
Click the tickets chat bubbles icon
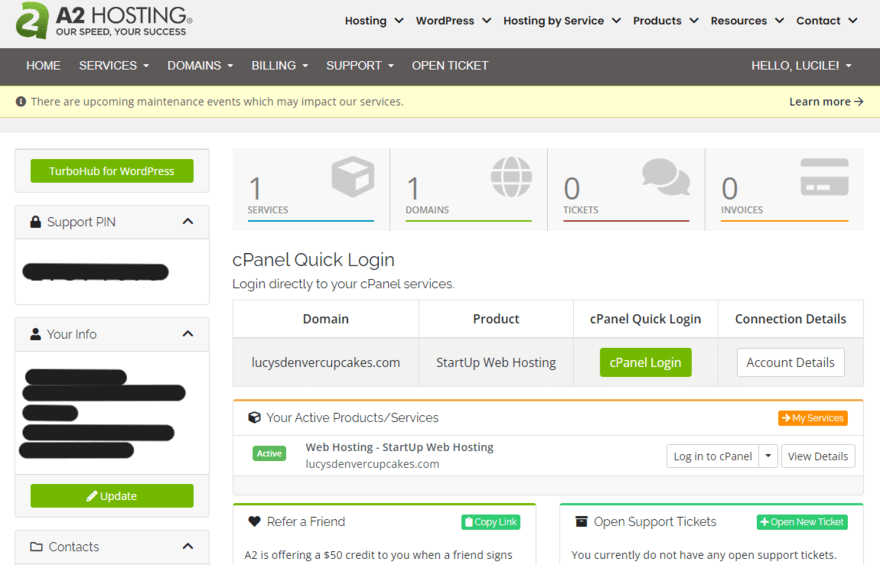click(x=666, y=177)
